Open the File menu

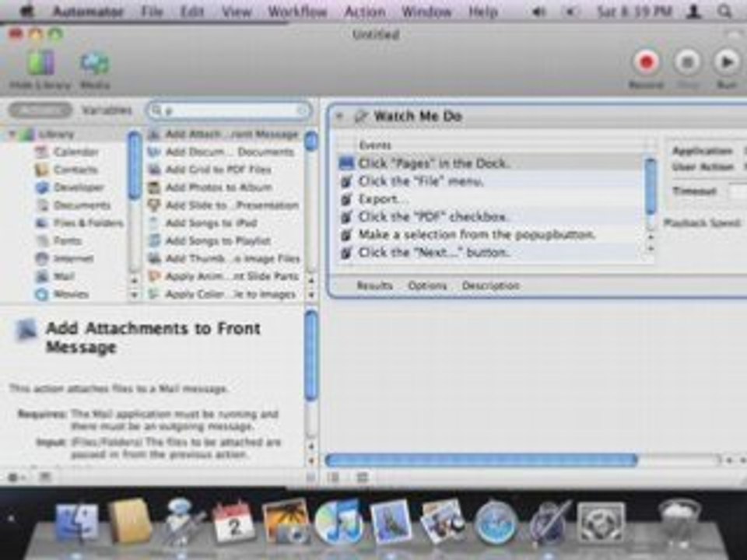152,12
